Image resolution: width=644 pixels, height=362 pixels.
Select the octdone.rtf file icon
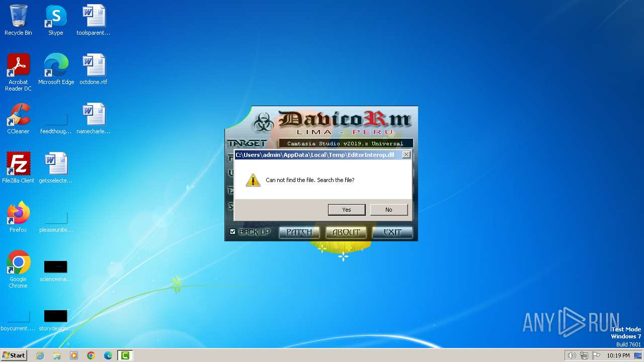click(x=94, y=69)
